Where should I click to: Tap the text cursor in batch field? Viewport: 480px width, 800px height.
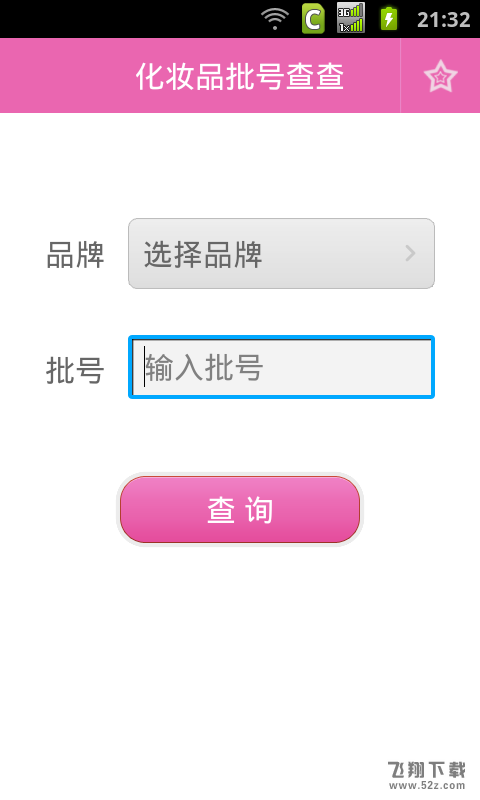pos(144,366)
